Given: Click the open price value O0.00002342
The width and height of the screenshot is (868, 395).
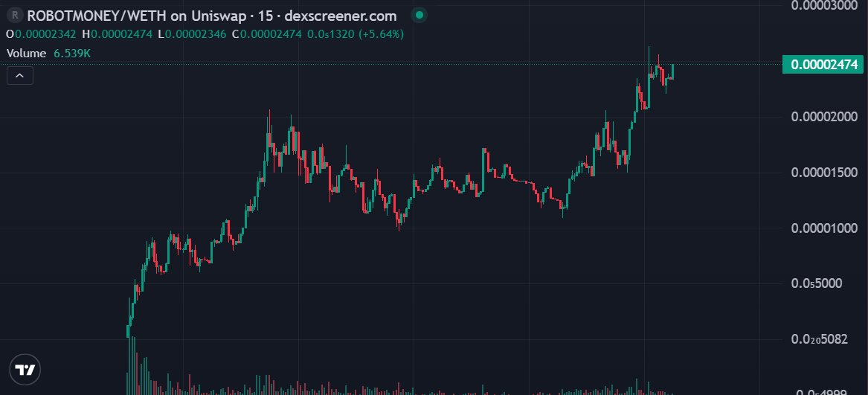Looking at the screenshot, I should tap(42, 34).
